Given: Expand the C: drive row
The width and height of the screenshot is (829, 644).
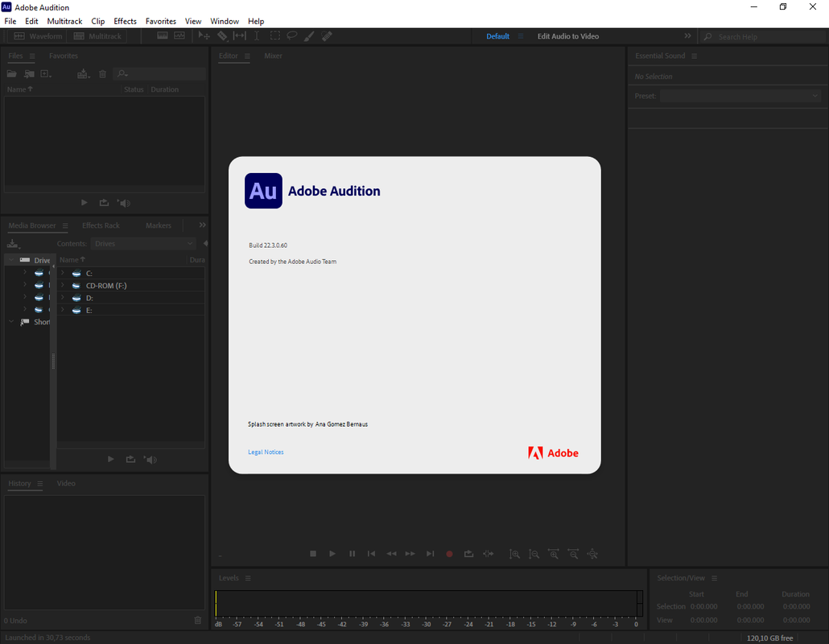Looking at the screenshot, I should pos(63,273).
